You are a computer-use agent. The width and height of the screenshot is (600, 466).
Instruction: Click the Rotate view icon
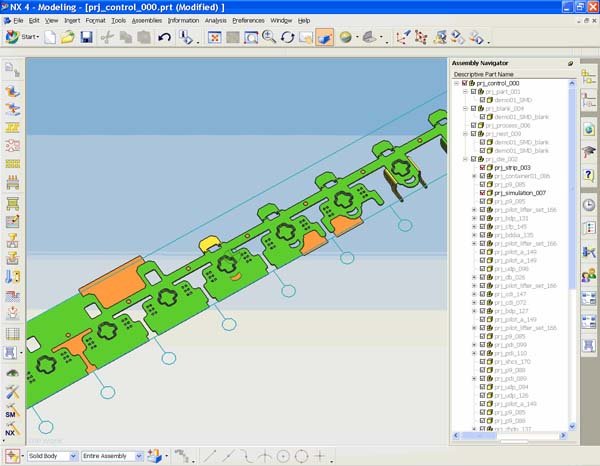[287, 38]
